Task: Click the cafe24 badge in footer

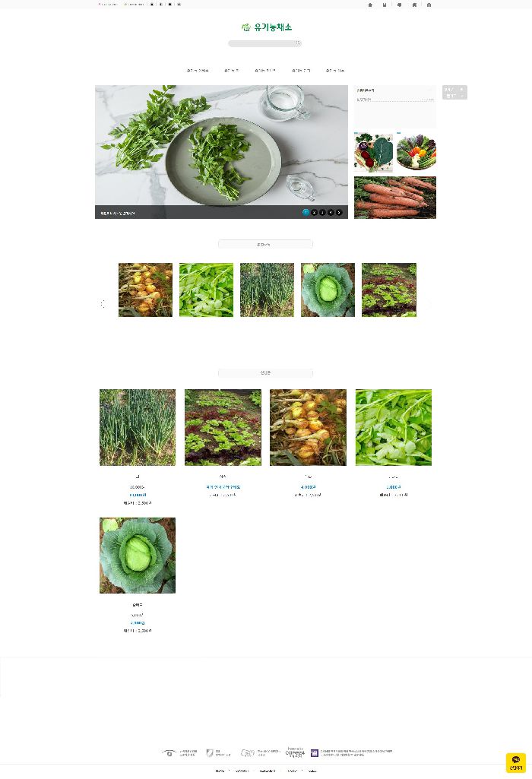Action: 295,752
